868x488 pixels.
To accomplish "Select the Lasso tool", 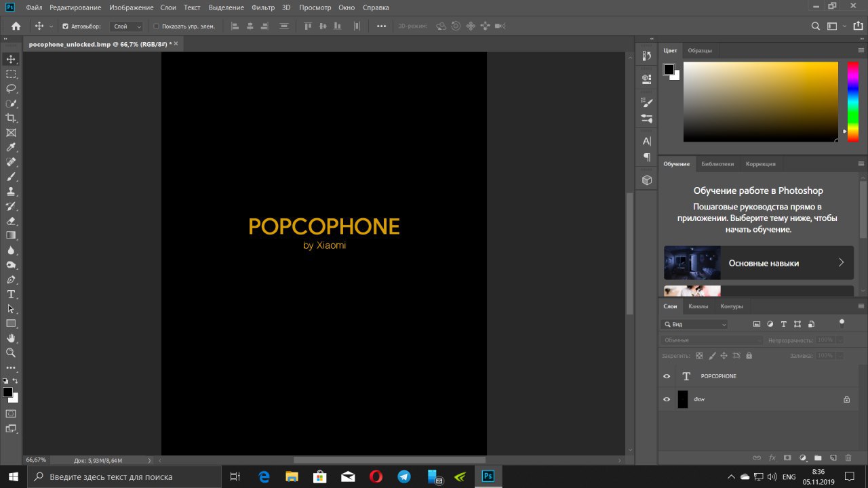I will click(11, 89).
